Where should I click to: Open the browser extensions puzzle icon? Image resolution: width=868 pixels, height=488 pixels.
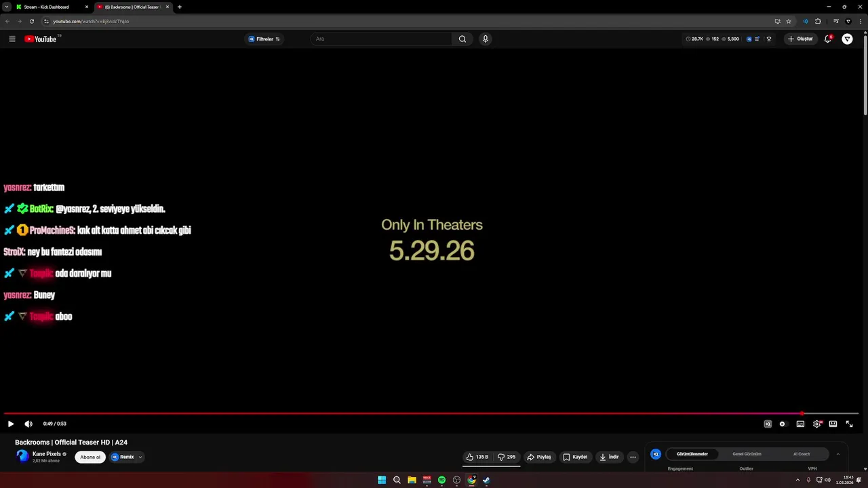[x=818, y=21]
